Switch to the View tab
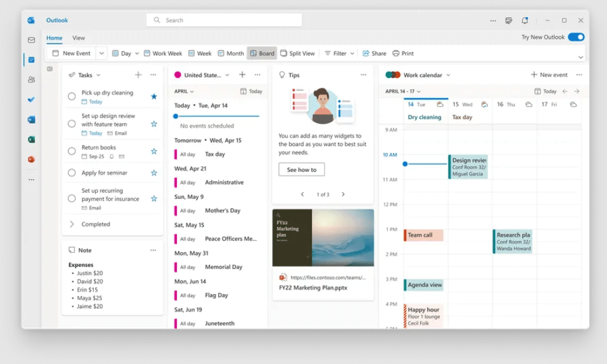Screen dimensions: 607x364 point(79,38)
